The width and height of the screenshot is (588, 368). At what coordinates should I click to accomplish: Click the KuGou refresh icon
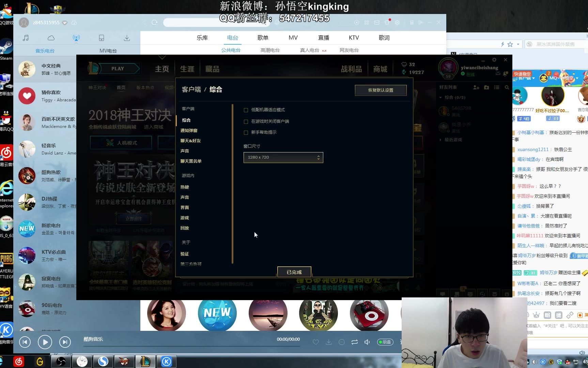point(154,23)
